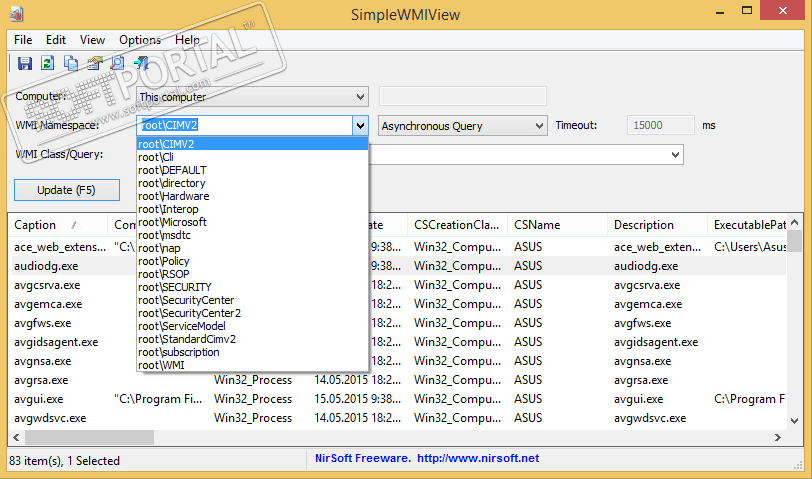This screenshot has width=812, height=479.
Task: Pick root\ServiceModel namespace
Action: pyautogui.click(x=252, y=326)
